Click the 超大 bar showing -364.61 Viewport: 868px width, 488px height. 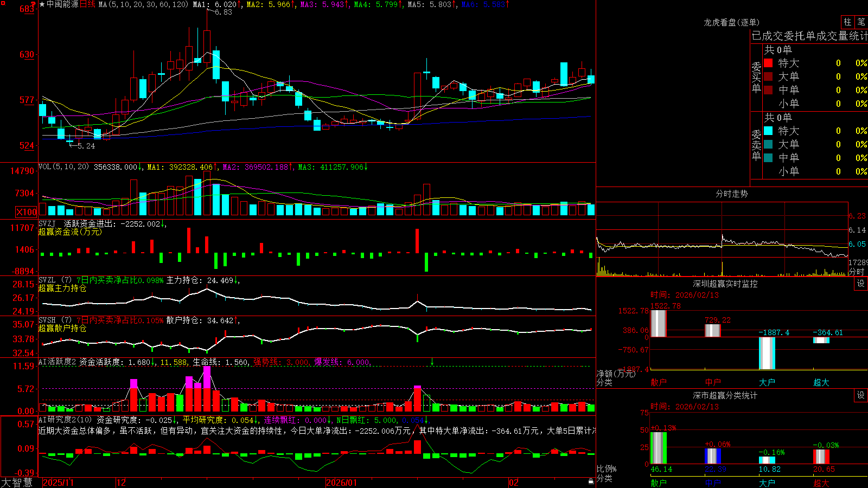[821, 340]
